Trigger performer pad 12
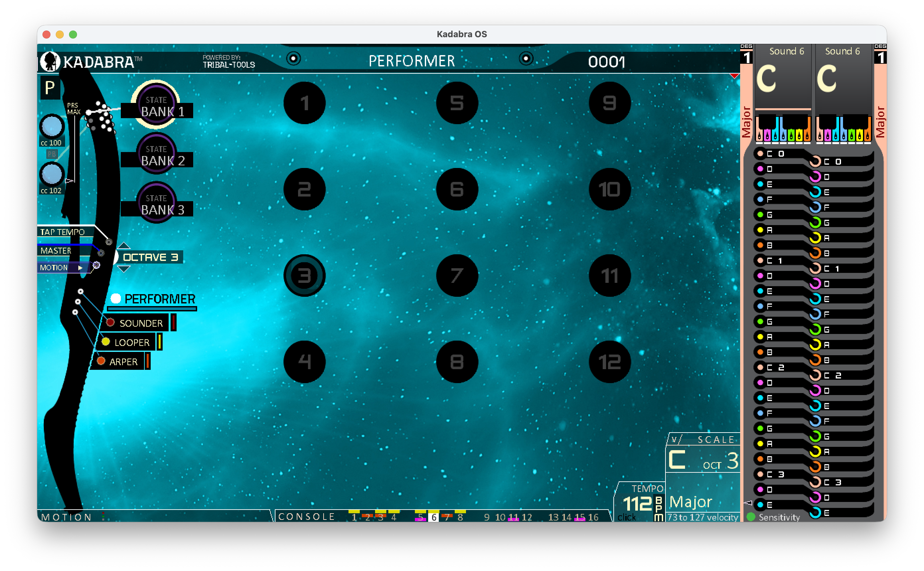The width and height of the screenshot is (924, 571). [x=610, y=362]
